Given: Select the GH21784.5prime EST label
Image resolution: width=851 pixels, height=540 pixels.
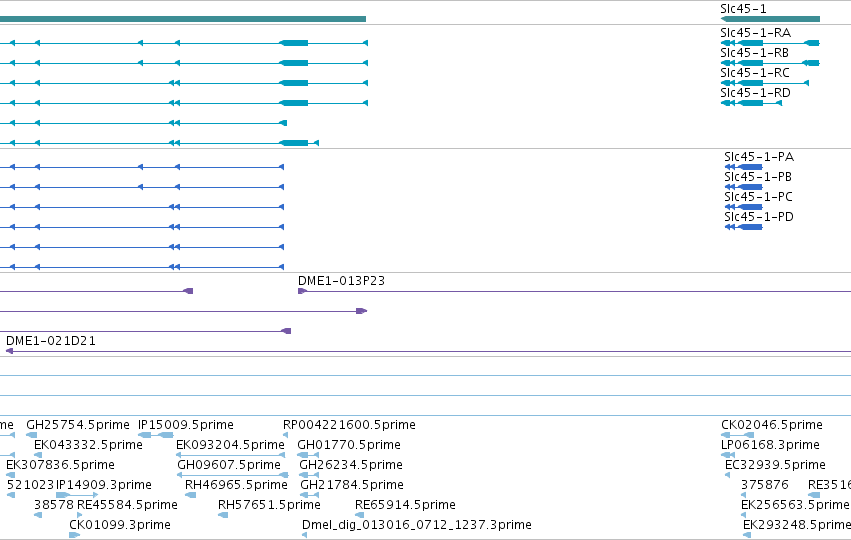Looking at the screenshot, I should (352, 485).
